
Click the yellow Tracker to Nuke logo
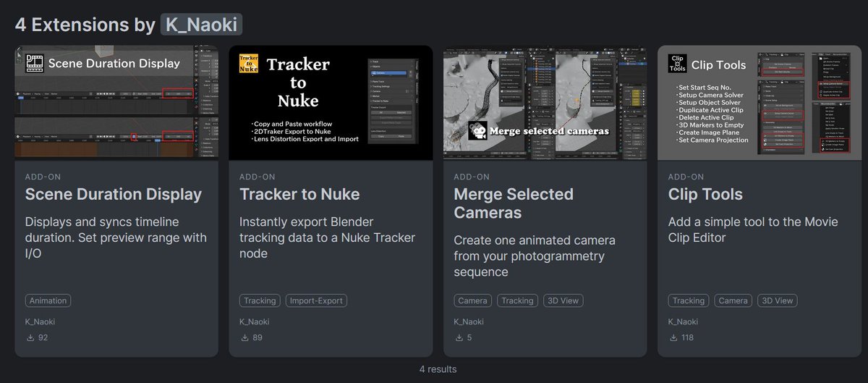pyautogui.click(x=249, y=64)
